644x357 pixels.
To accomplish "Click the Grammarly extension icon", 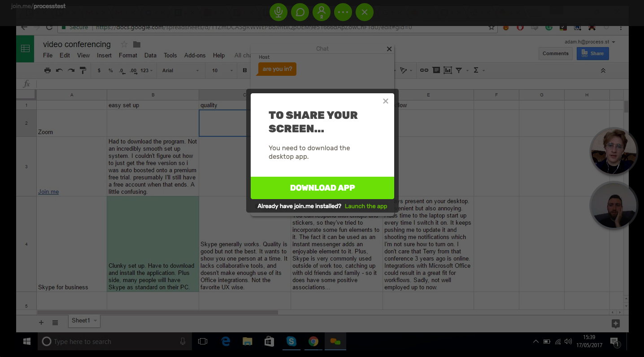I will [548, 27].
